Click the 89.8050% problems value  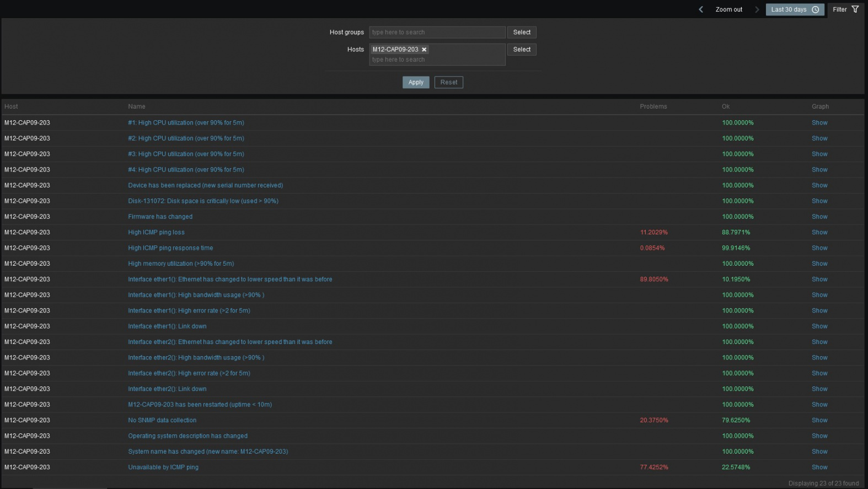[654, 280]
